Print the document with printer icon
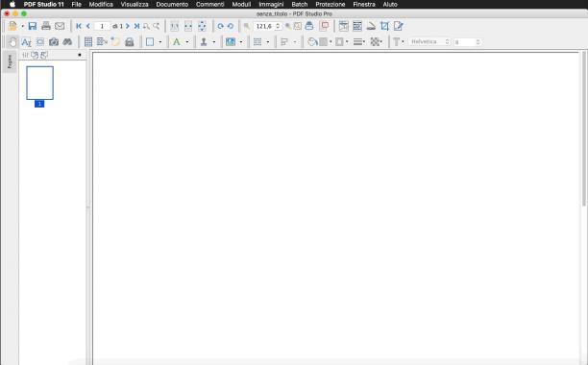Viewport: 588px width, 365px height. 46,26
